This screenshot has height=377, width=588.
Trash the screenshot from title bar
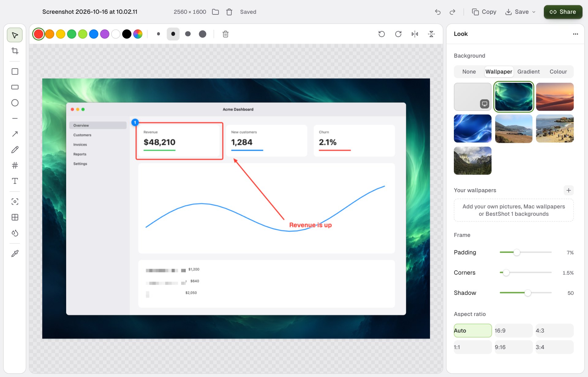point(229,12)
